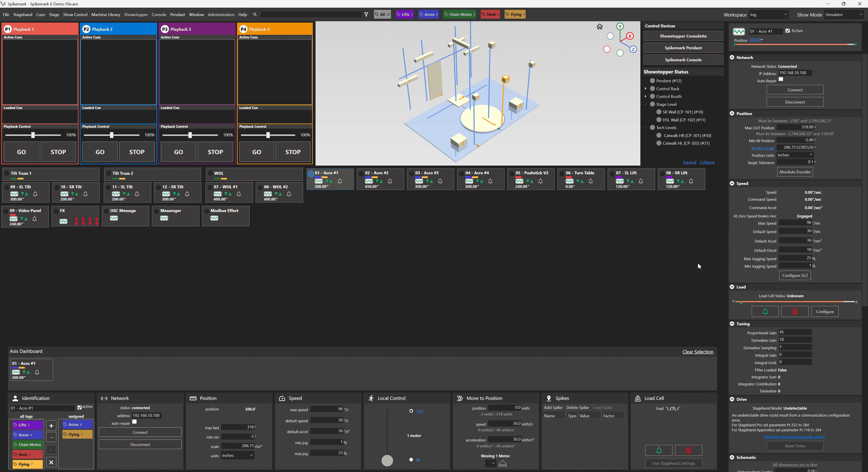The height and width of the screenshot is (472, 868).
Task: Expand the Control Rack tree item in Showstopper Status
Action: coord(646,88)
